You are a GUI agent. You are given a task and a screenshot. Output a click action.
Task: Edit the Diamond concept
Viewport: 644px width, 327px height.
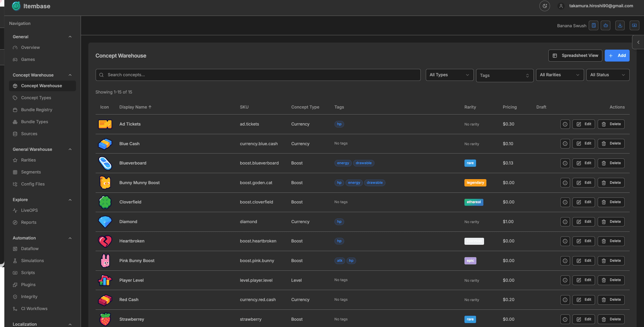584,222
